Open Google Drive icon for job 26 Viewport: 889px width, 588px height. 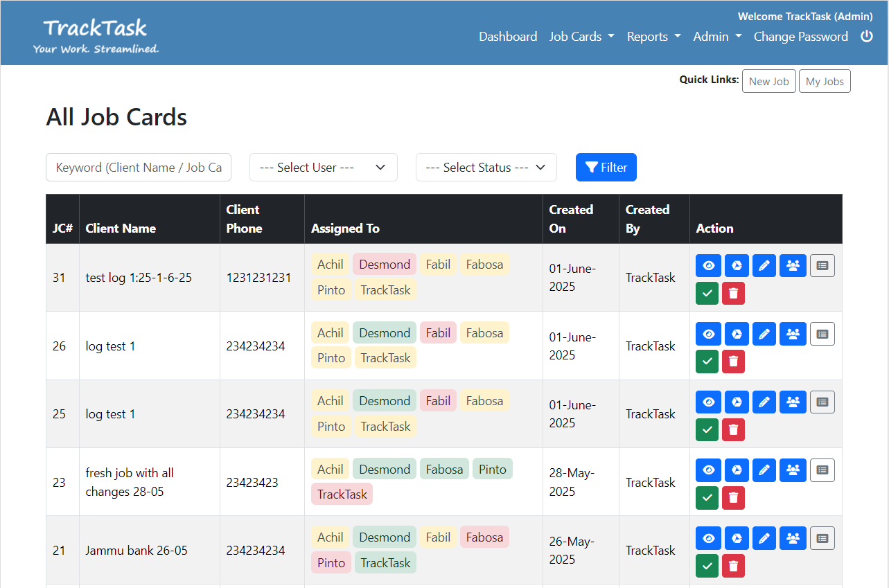tap(737, 334)
